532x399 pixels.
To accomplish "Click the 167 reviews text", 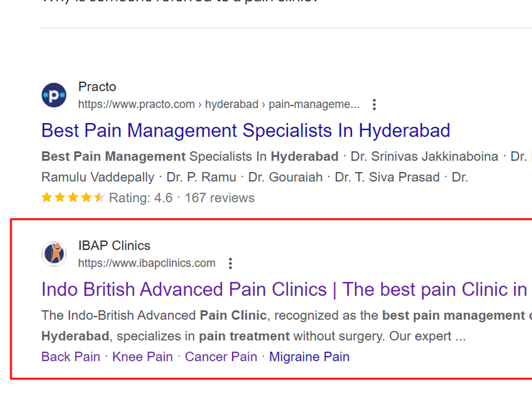I will [x=220, y=198].
